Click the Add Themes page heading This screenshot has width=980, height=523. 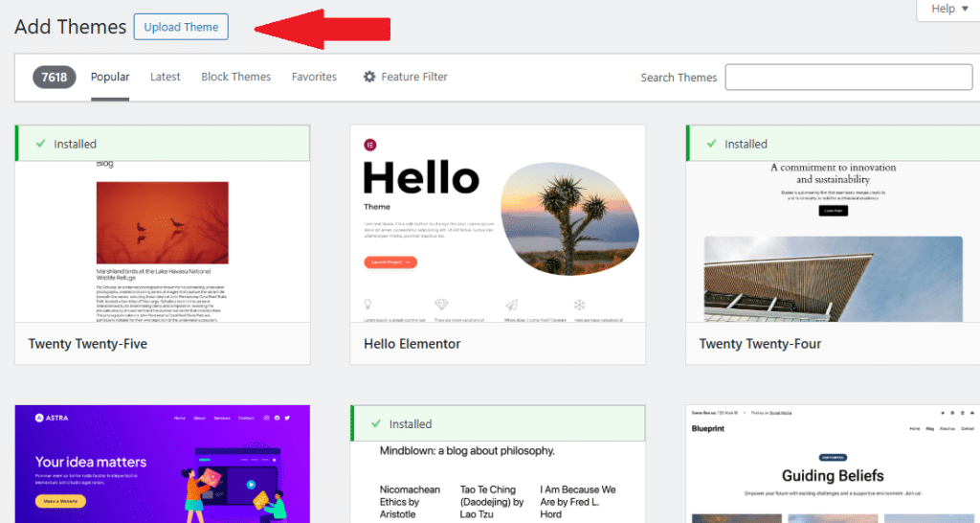[70, 27]
